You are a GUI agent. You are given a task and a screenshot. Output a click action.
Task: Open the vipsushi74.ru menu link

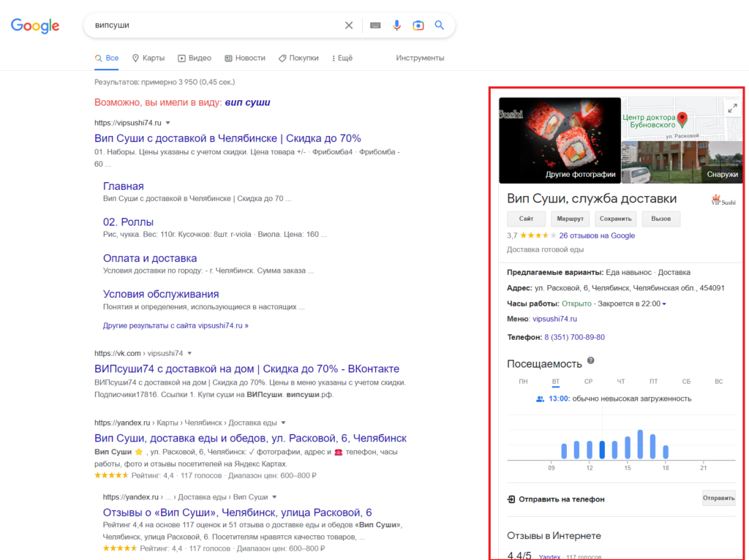pos(554,319)
